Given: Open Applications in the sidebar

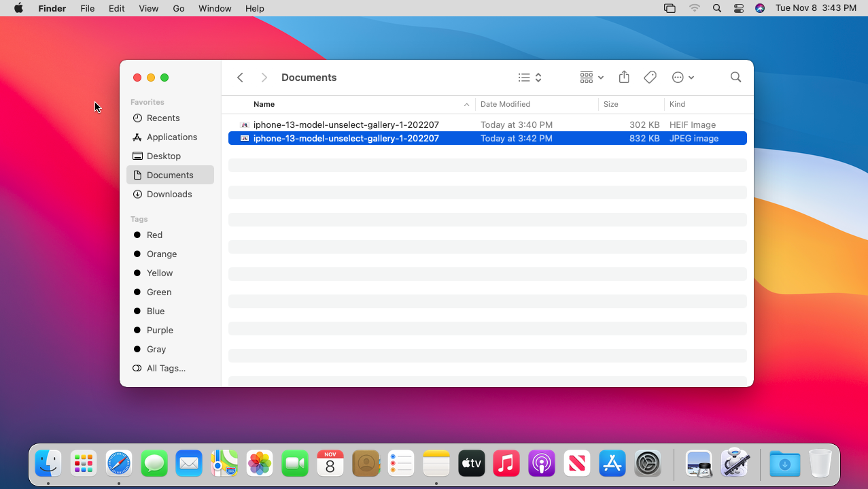Looking at the screenshot, I should click(x=170, y=137).
